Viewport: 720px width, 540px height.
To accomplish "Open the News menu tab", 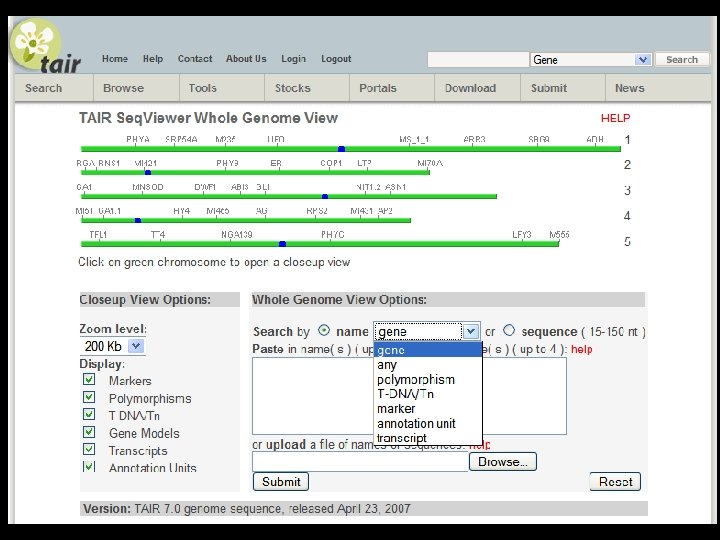I will (x=630, y=88).
